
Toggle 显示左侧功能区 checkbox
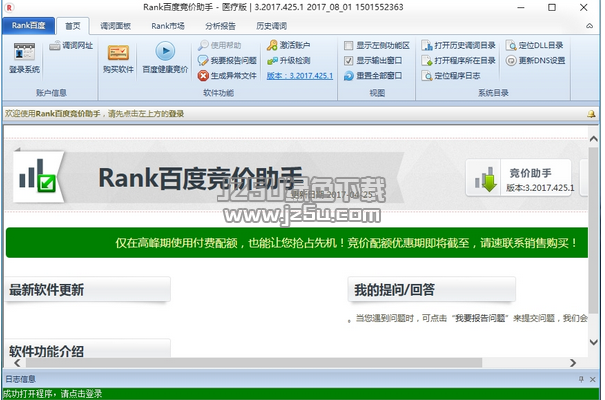coord(348,46)
